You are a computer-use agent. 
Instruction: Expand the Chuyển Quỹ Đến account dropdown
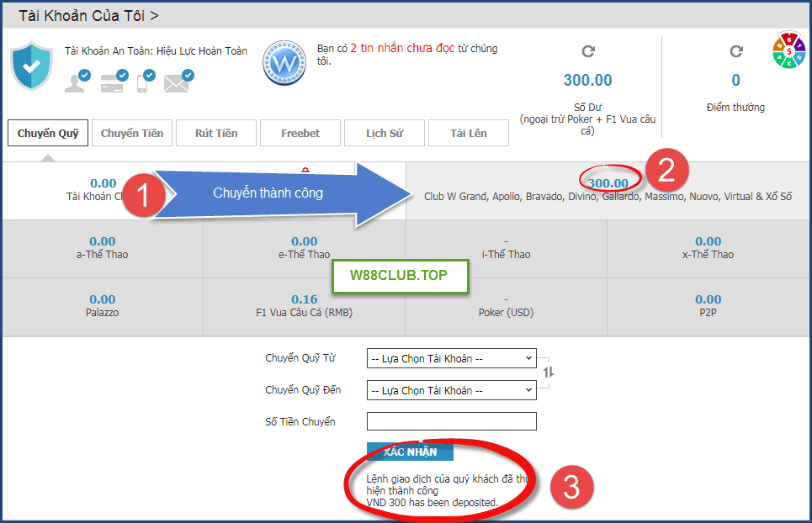(x=452, y=390)
